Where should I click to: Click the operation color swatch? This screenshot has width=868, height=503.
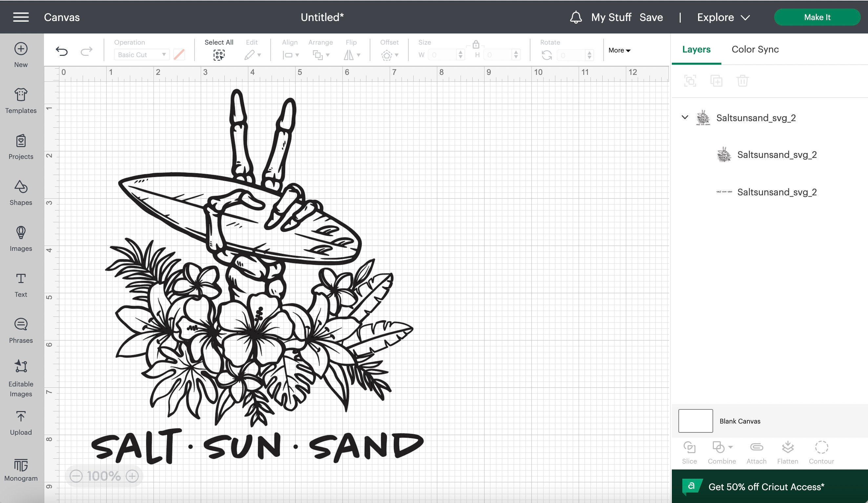(178, 55)
